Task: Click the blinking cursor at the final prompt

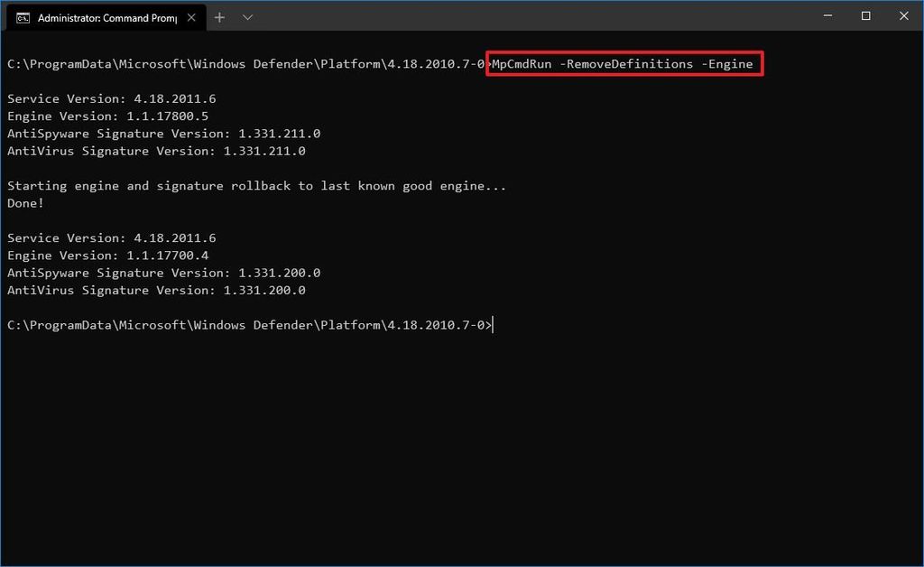Action: click(492, 325)
